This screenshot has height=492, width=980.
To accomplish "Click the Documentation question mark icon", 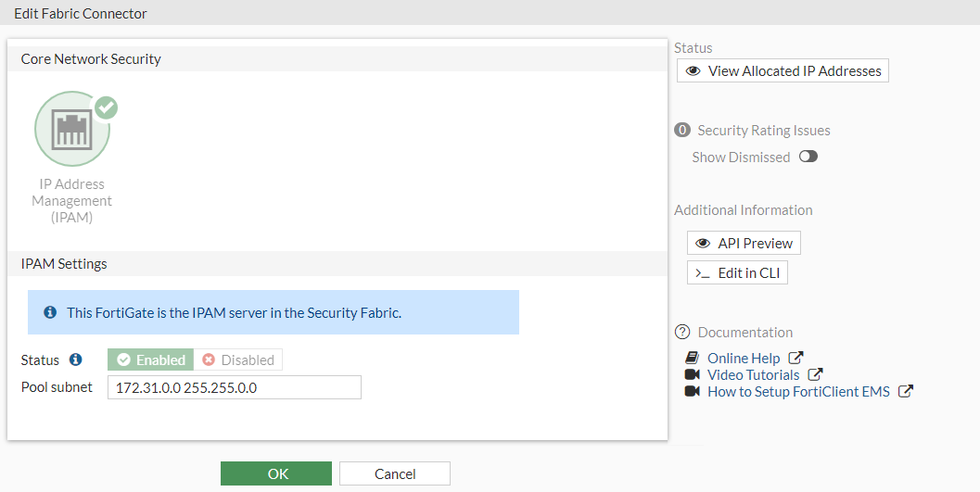I will (682, 332).
